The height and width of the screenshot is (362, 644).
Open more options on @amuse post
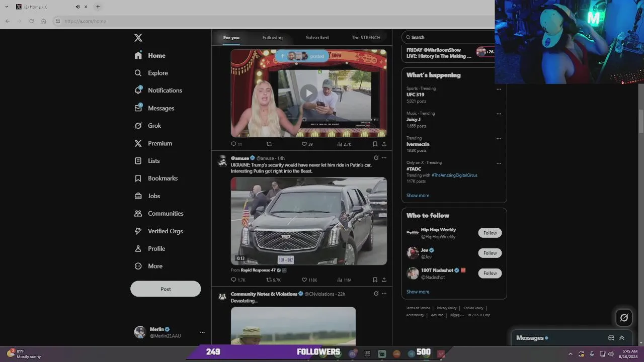384,158
